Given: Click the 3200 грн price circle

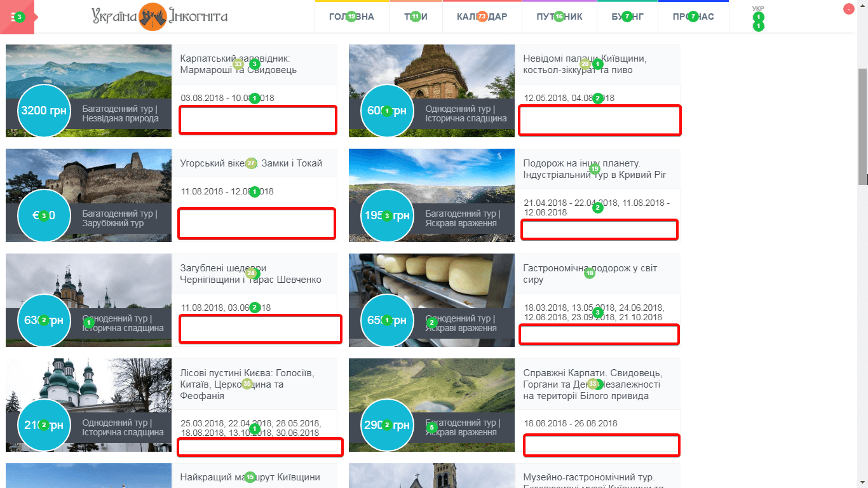Looking at the screenshot, I should click(44, 111).
